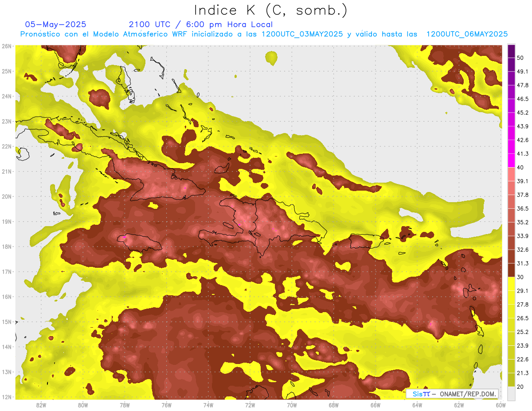532x411 pixels.
Task: Click the color scale value 20
Action: coord(520,387)
